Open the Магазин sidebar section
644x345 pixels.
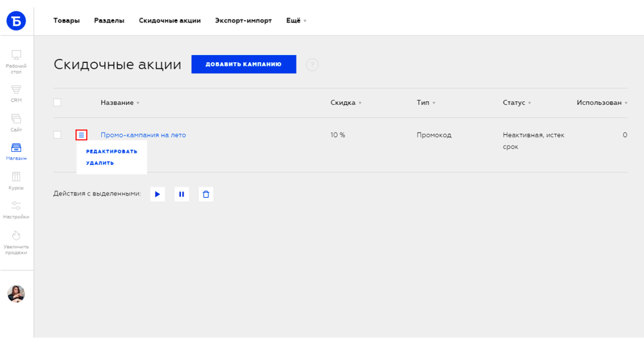(16, 152)
